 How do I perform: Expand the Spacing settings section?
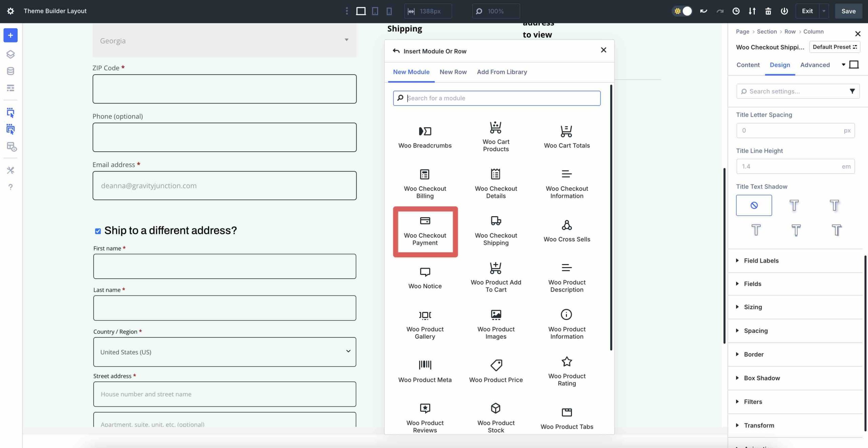tap(755, 331)
